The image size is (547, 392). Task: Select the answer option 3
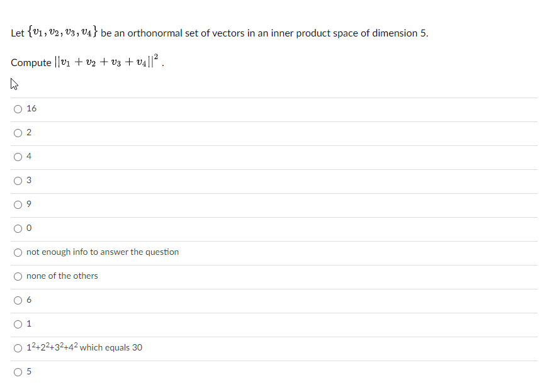pyautogui.click(x=18, y=180)
